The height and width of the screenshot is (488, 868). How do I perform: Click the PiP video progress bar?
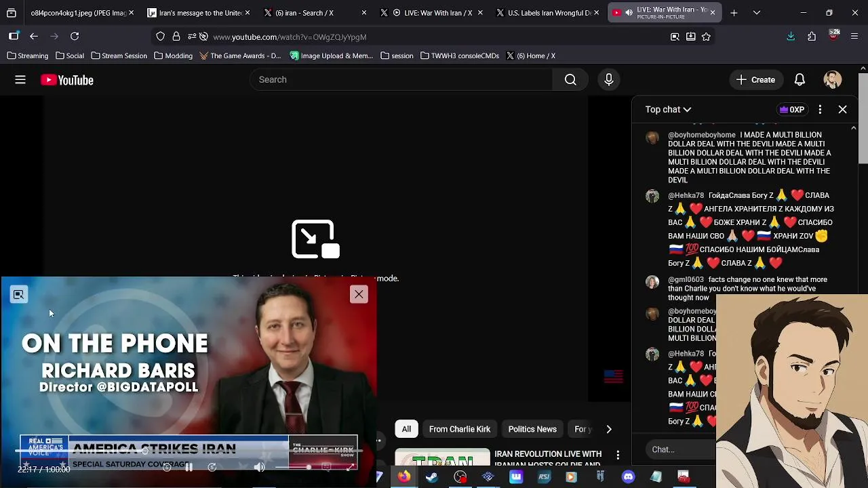tap(189, 450)
